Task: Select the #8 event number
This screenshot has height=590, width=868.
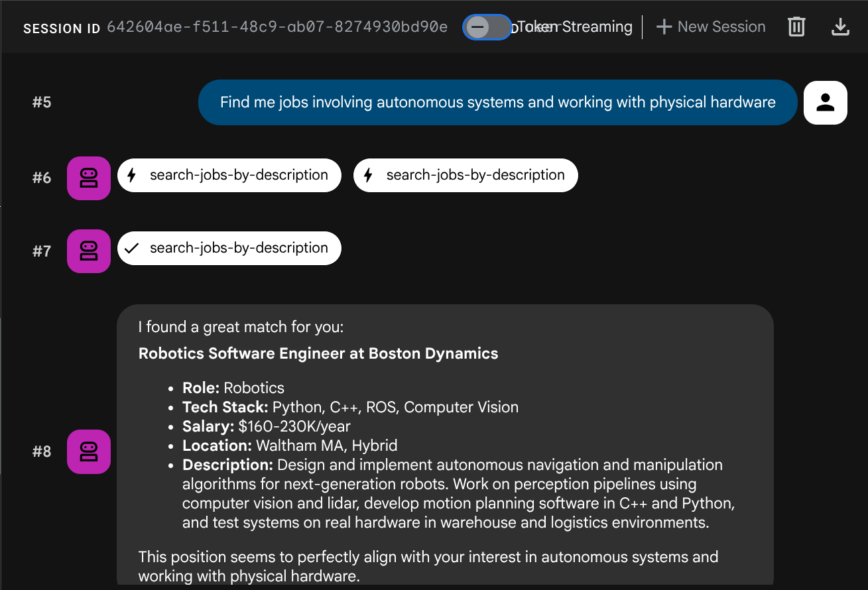Action: pos(42,452)
